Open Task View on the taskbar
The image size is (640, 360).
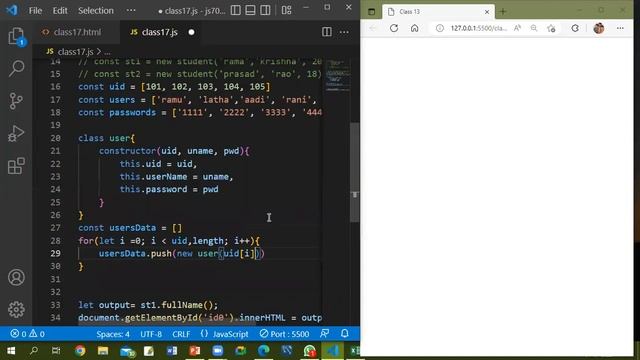click(x=56, y=350)
